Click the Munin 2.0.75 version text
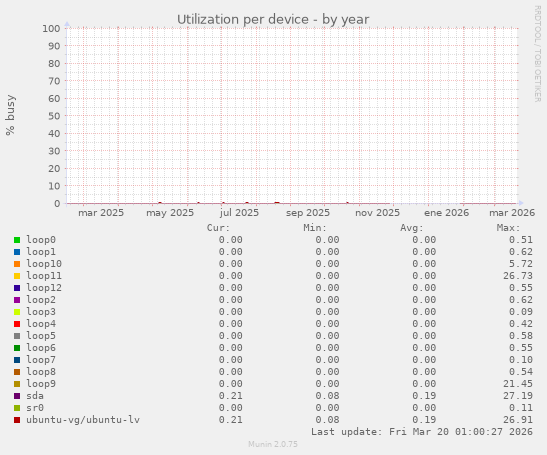The image size is (547, 455). point(273,444)
